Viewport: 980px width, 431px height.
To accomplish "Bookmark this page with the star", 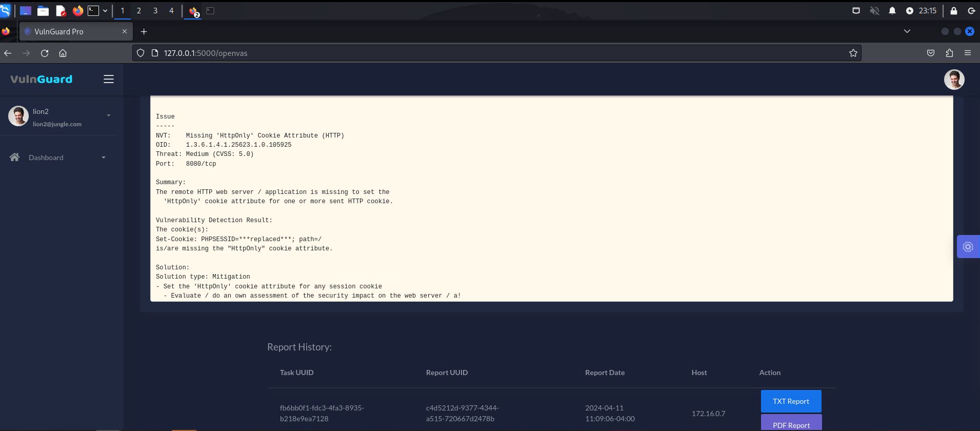I will pyautogui.click(x=853, y=53).
